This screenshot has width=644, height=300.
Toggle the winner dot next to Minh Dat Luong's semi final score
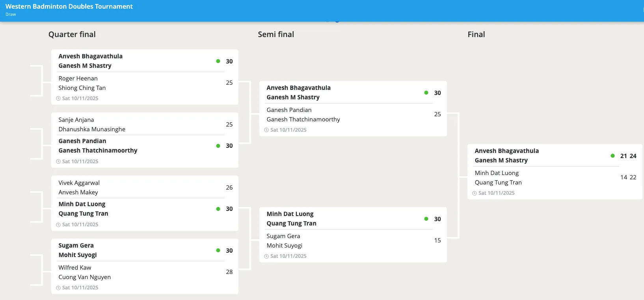click(426, 219)
